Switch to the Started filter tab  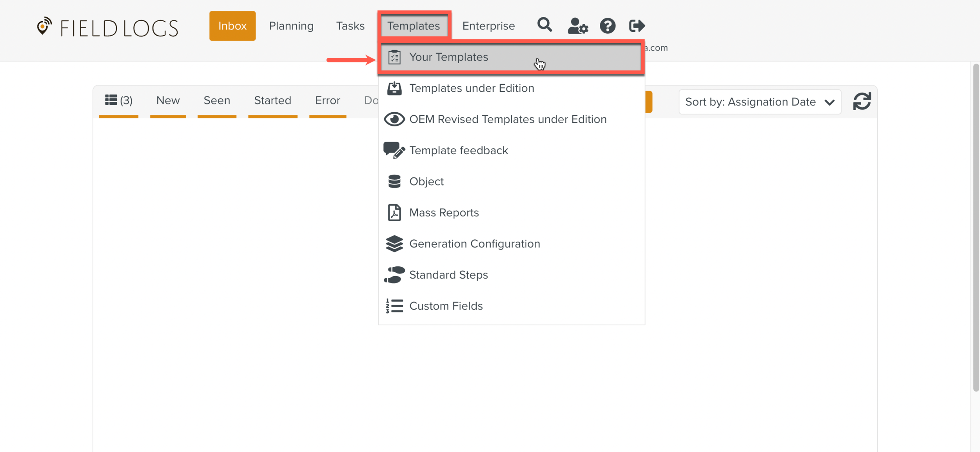pos(272,101)
